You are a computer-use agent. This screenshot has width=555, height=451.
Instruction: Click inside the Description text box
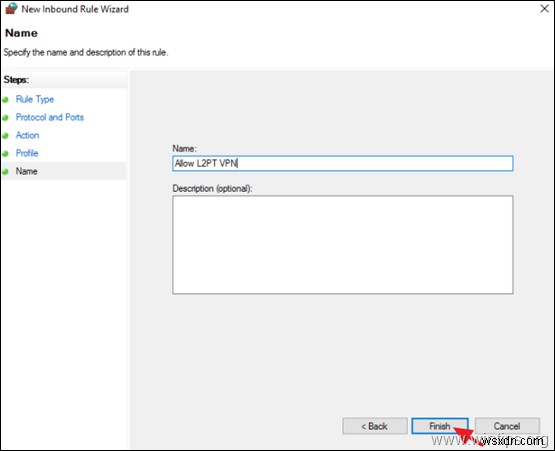(x=343, y=245)
